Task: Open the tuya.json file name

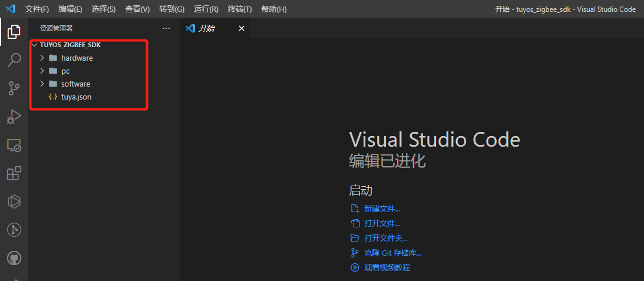Action: point(77,97)
